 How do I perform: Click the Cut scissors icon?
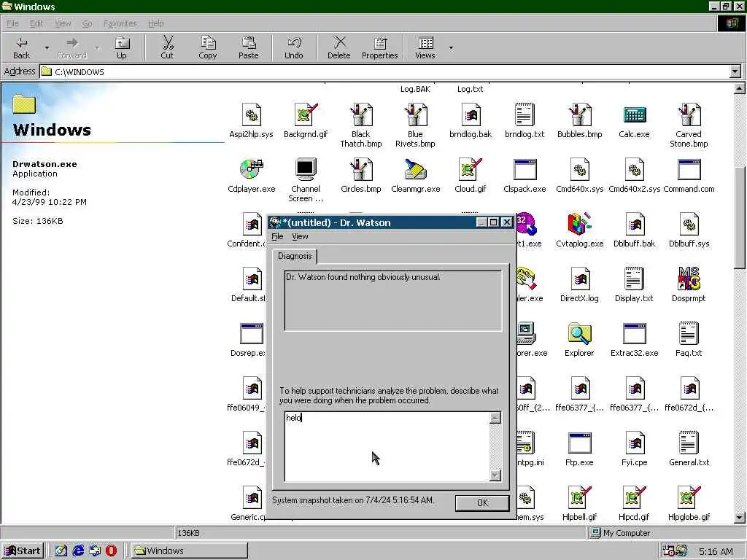click(167, 47)
